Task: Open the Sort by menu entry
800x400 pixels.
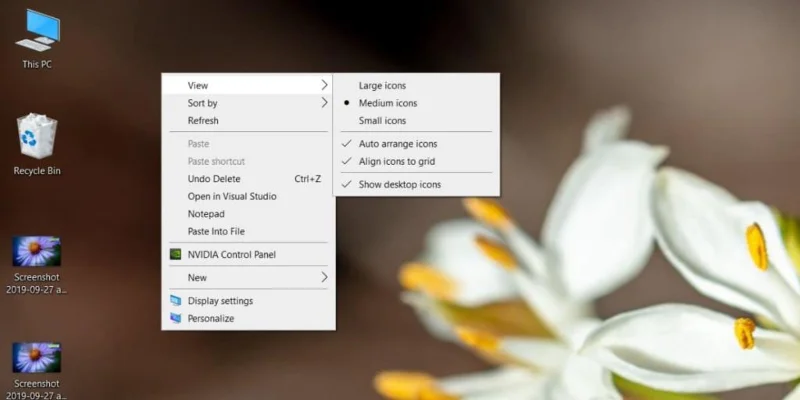Action: (x=248, y=103)
